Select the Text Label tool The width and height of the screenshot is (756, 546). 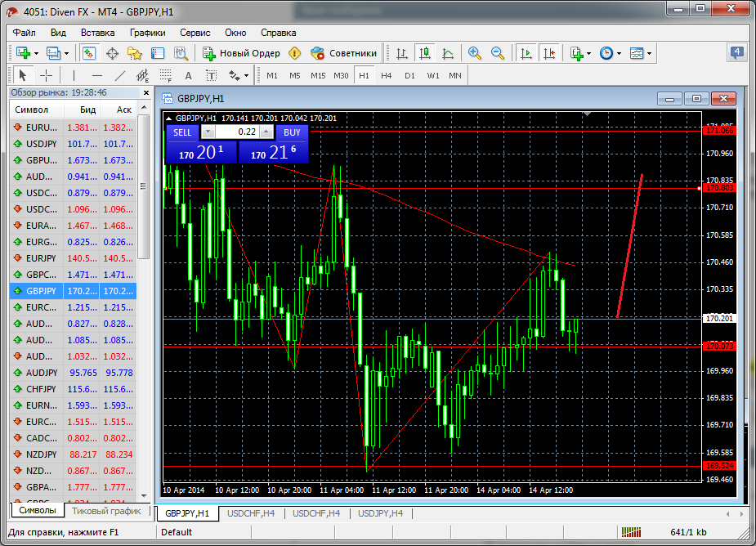click(x=211, y=75)
